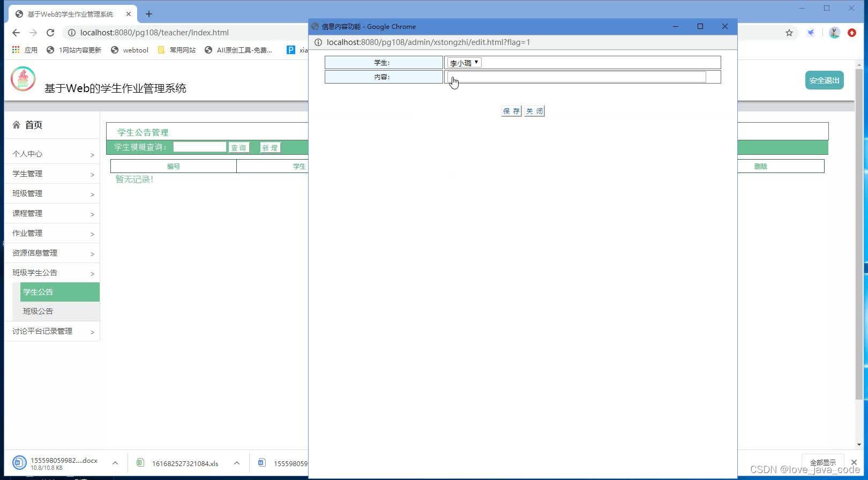Open the downloaded 161682527321084.xls file
868x480 pixels.
click(178, 463)
